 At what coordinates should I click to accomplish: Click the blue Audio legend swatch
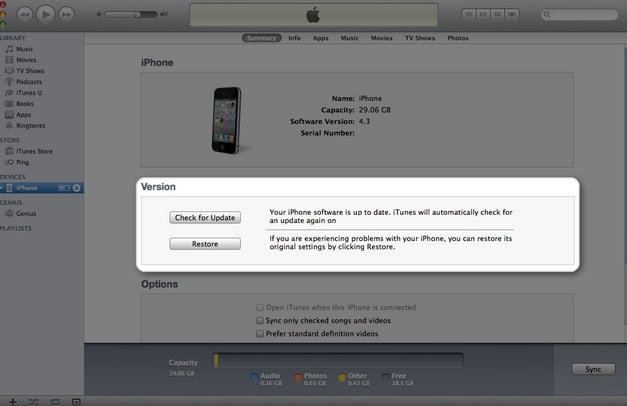254,377
